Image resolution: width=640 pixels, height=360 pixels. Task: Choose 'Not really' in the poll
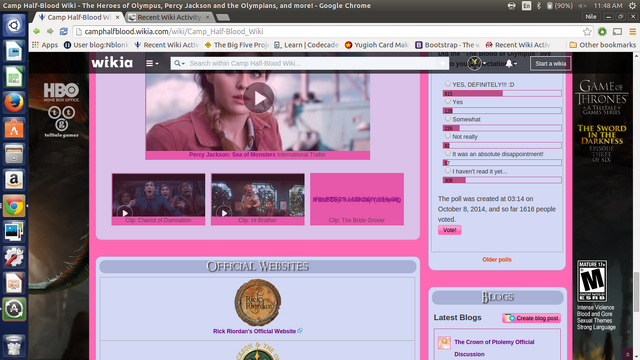pyautogui.click(x=448, y=136)
